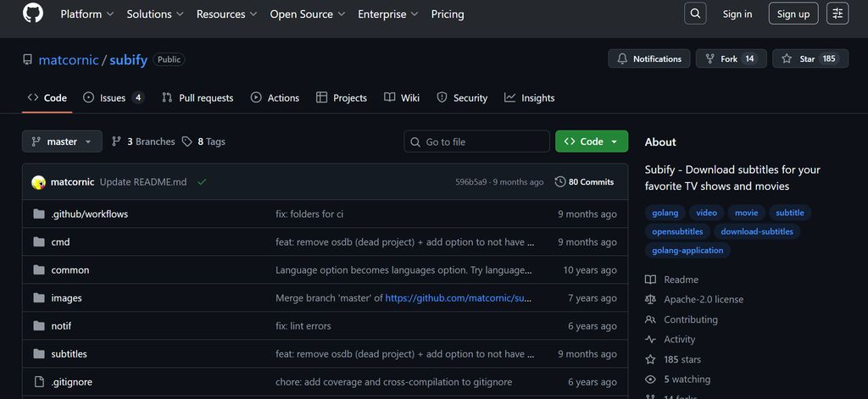Screen dimensions: 868x399
Task: Click the Sign in link
Action: click(x=737, y=14)
